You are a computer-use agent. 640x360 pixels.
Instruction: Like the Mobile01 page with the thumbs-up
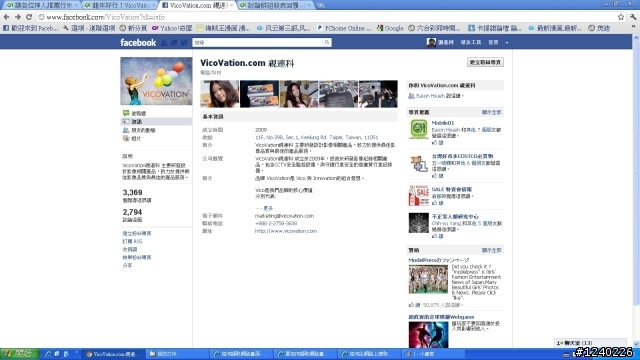coord(438,142)
